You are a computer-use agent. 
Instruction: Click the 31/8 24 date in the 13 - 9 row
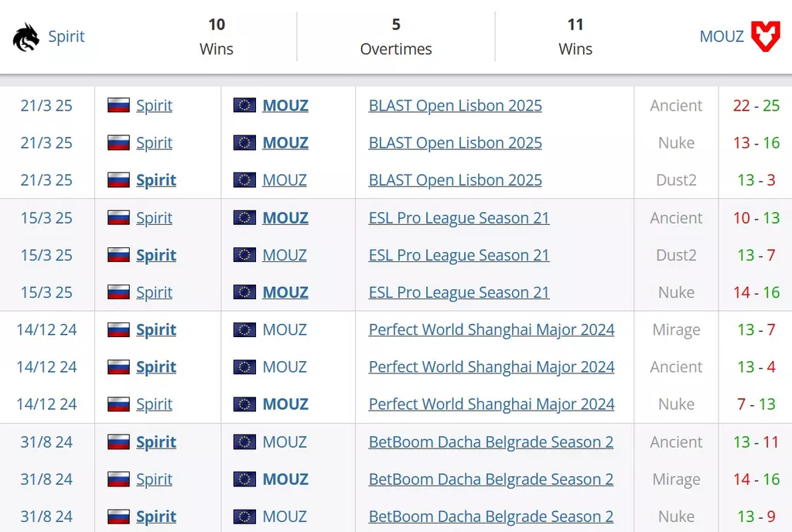click(x=46, y=517)
